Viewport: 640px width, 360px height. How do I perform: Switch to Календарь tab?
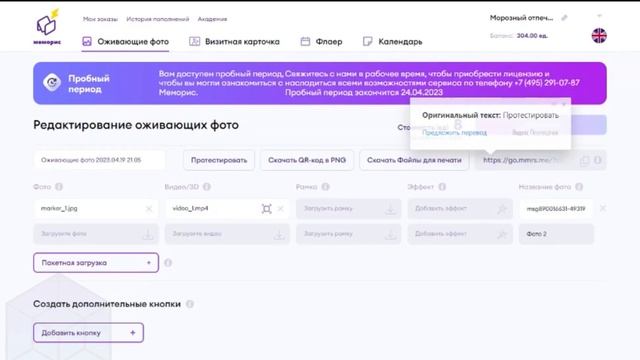(392, 42)
